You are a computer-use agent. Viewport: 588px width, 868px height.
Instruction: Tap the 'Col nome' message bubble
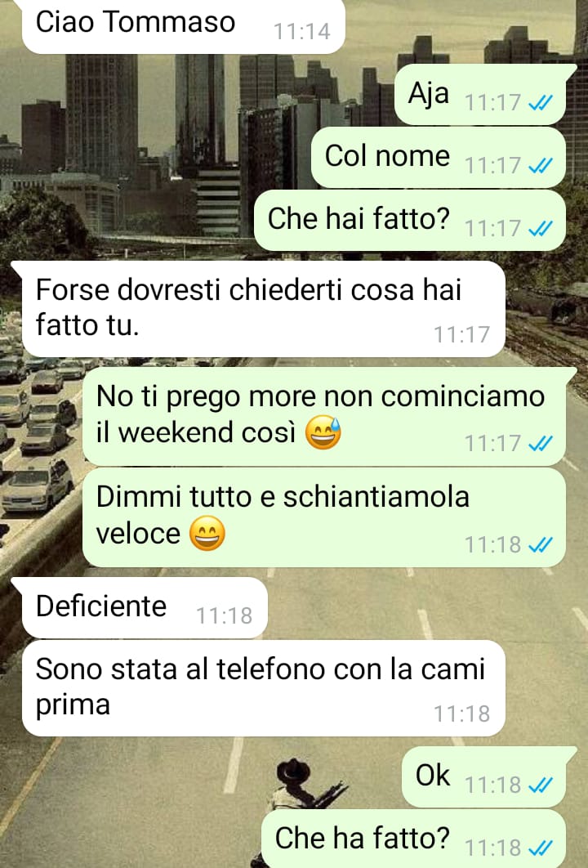tap(438, 157)
